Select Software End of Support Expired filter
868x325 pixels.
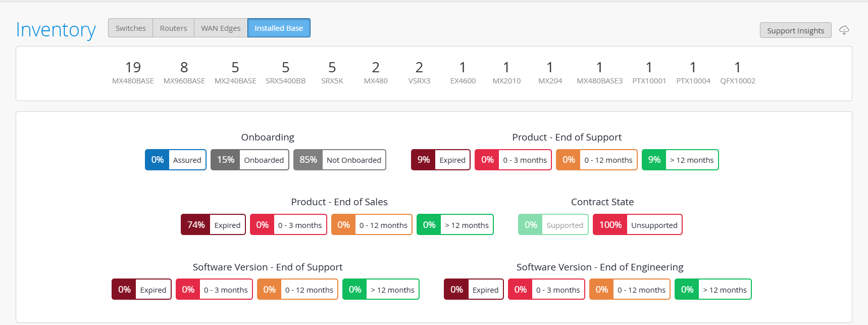pos(141,290)
